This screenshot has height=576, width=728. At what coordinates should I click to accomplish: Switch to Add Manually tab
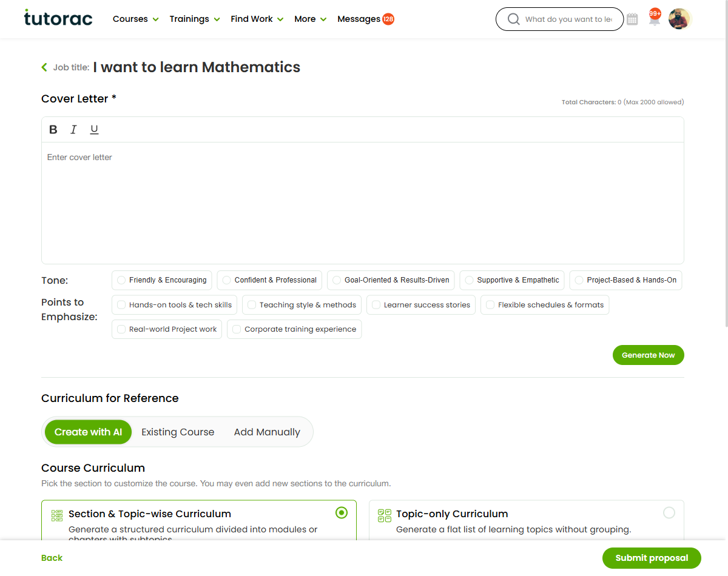click(x=267, y=432)
